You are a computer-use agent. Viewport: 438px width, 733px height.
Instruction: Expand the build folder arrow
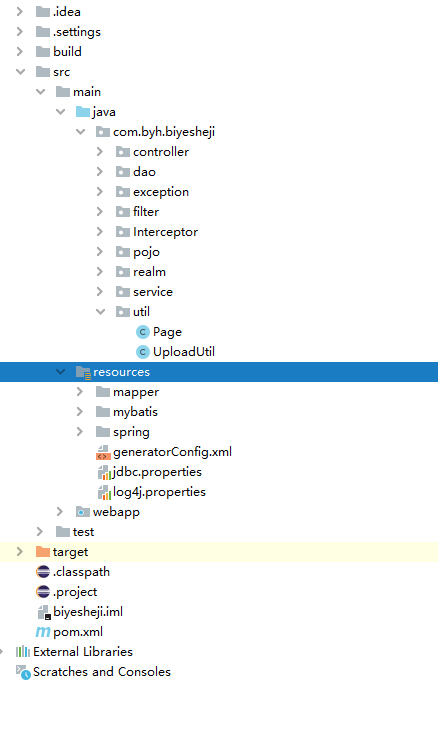pyautogui.click(x=20, y=51)
